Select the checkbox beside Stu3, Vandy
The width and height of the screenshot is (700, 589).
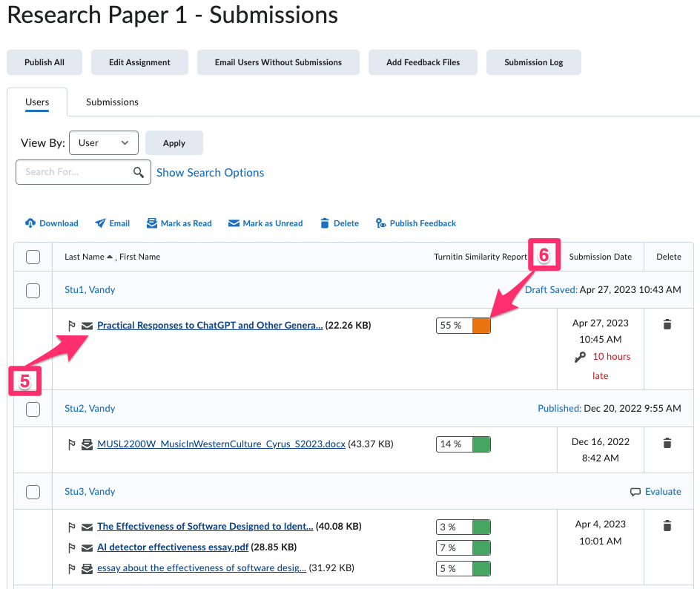tap(33, 491)
